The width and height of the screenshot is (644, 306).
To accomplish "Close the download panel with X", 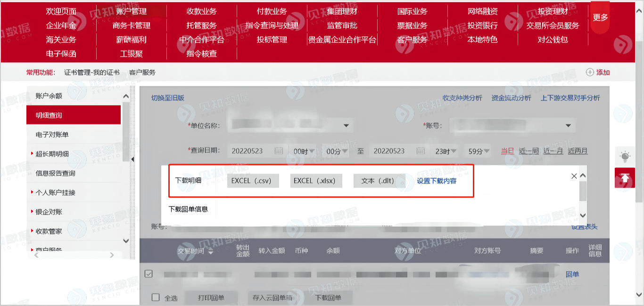I will point(574,176).
